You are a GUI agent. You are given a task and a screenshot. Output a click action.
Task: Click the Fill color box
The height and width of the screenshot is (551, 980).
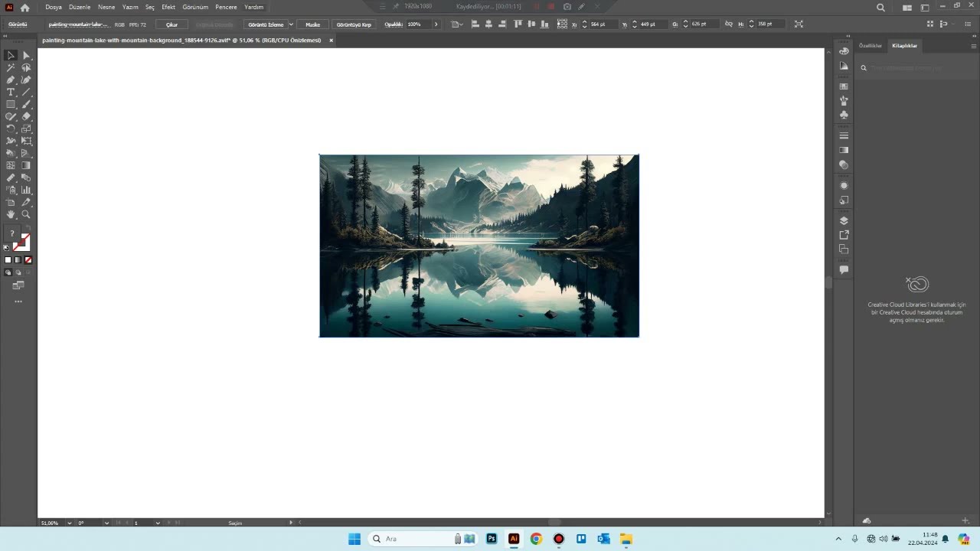click(x=11, y=234)
